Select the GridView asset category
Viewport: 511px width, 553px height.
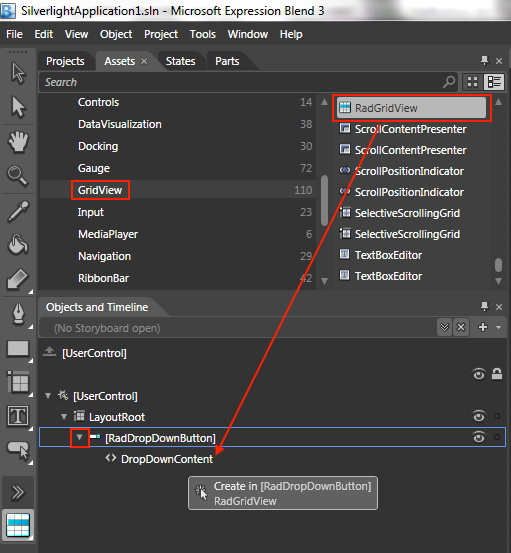178,190
